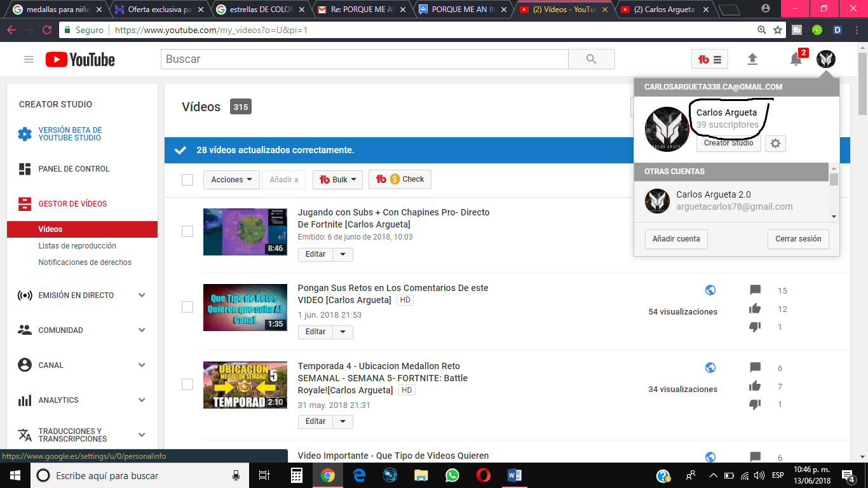Bookmark this page with the star icon
The image size is (868, 488).
[x=778, y=30]
